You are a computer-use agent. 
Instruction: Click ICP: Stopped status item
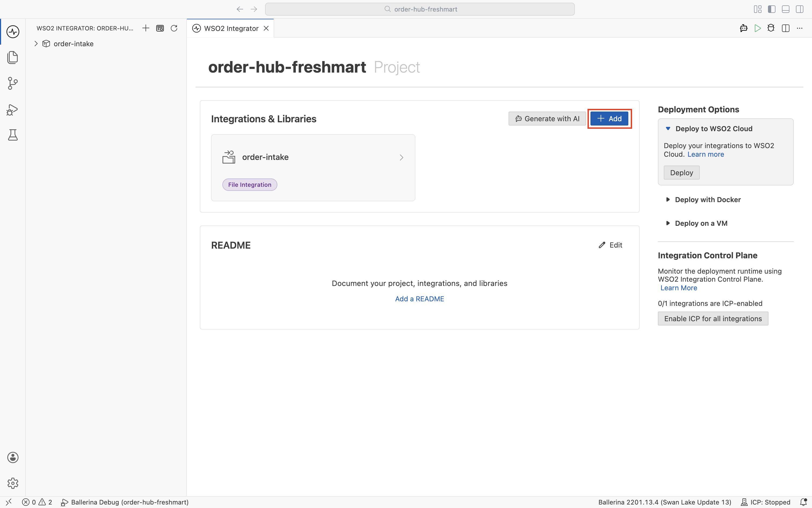click(x=765, y=502)
